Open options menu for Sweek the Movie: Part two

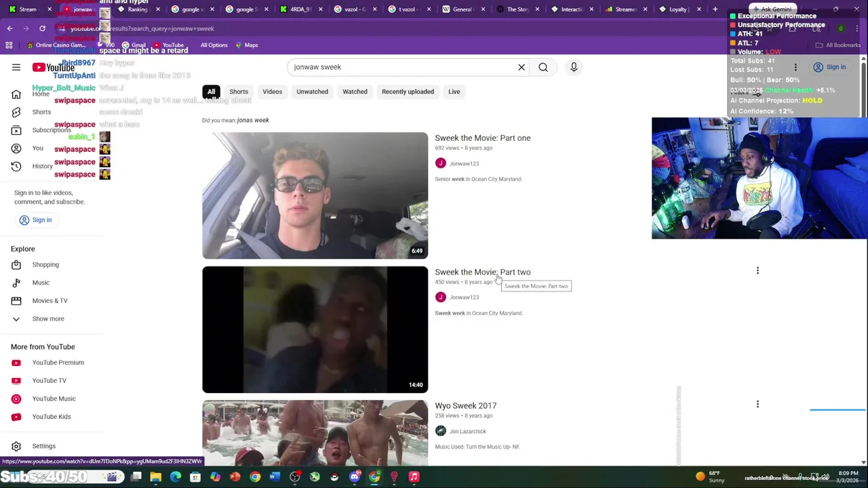click(757, 270)
